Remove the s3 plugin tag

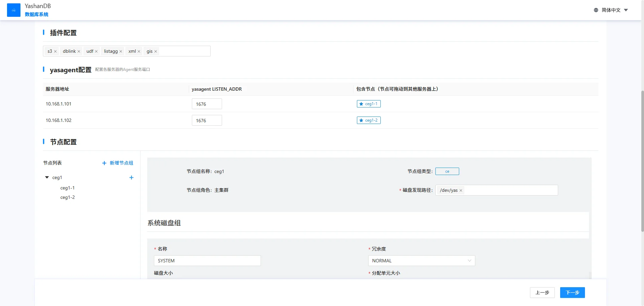click(x=55, y=51)
